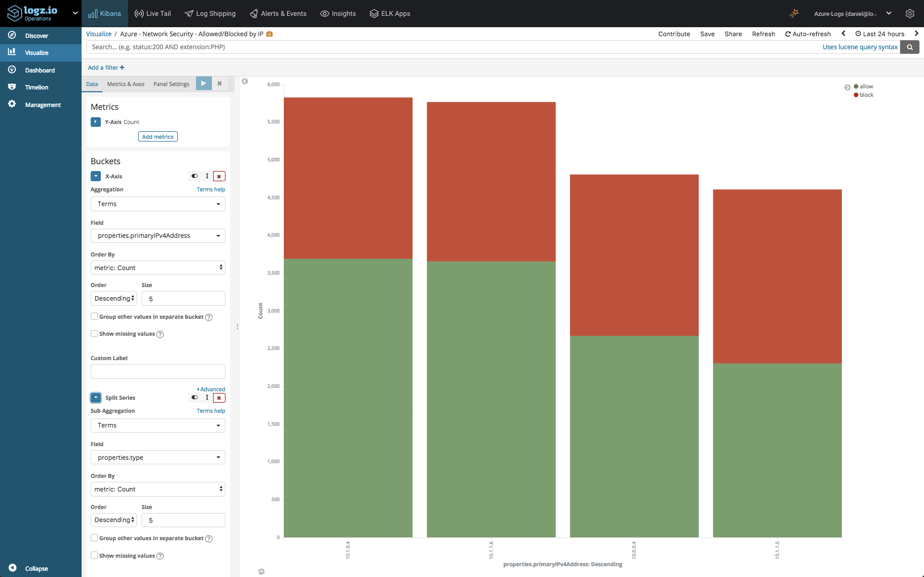
Task: Open the Dashboard sidebar icon
Action: (12, 70)
